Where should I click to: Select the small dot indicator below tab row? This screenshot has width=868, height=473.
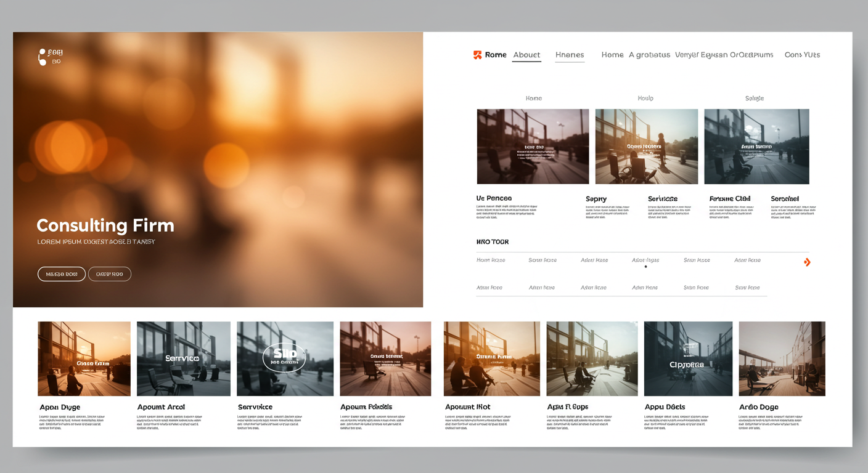pyautogui.click(x=645, y=267)
